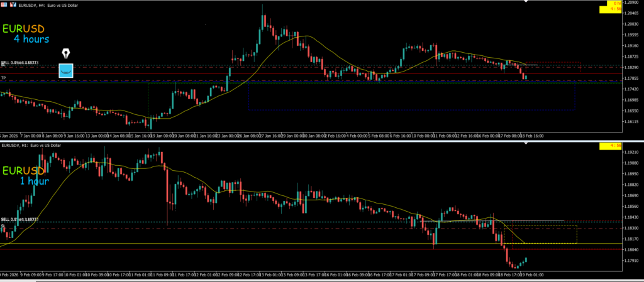Viewport: 644px width, 282px height.
Task: Select the solid yellow horizontal line on H1
Action: click(x=311, y=244)
